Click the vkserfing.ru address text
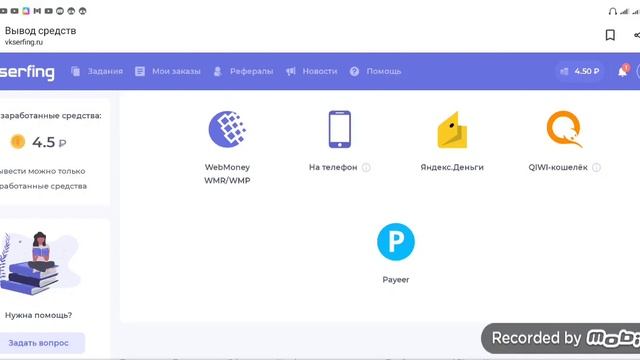Screen dimensions: 640x360 click(x=24, y=42)
